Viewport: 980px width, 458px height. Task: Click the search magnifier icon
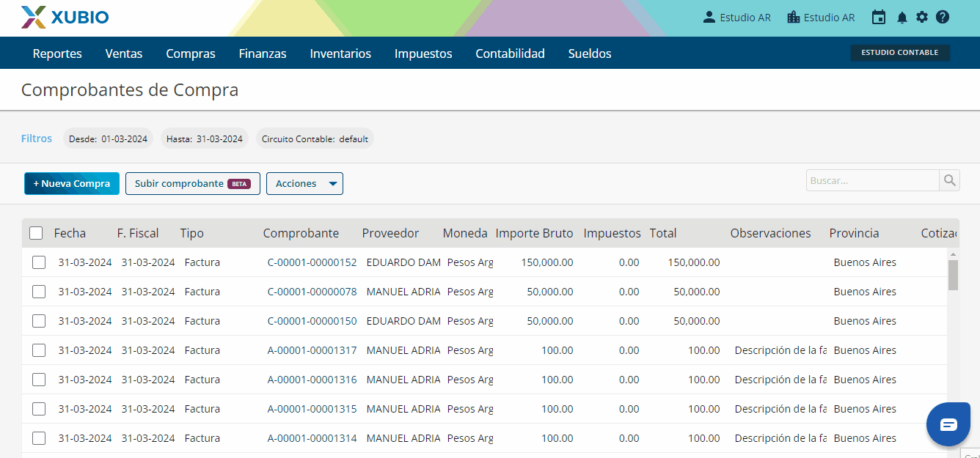(x=949, y=180)
